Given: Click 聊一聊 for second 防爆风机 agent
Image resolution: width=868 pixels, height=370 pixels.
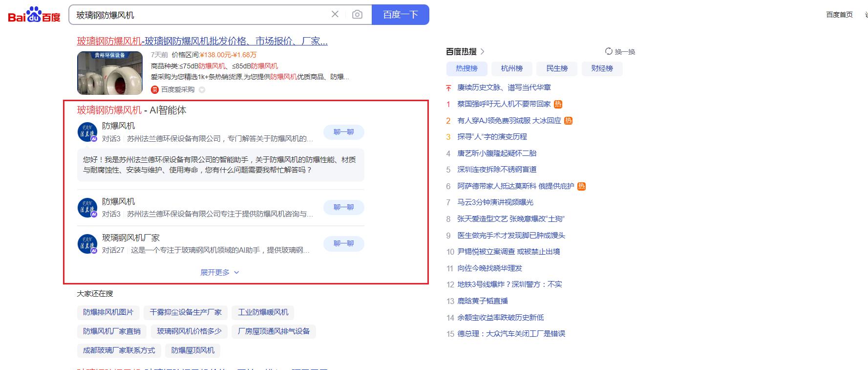Looking at the screenshot, I should (x=344, y=207).
